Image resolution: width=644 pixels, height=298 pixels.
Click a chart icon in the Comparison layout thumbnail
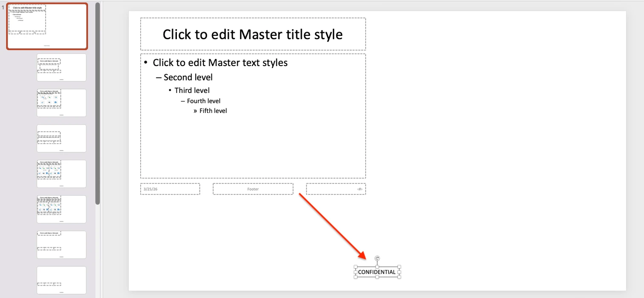click(x=43, y=204)
